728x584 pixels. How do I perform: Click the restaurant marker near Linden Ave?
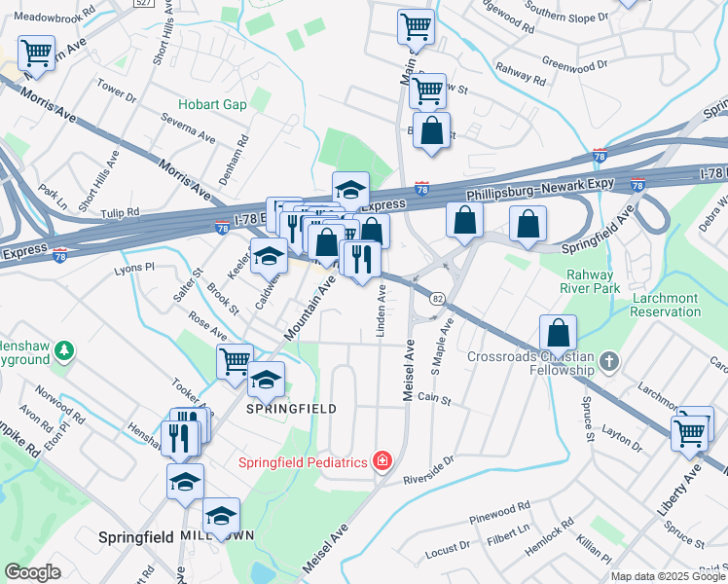[x=362, y=260]
